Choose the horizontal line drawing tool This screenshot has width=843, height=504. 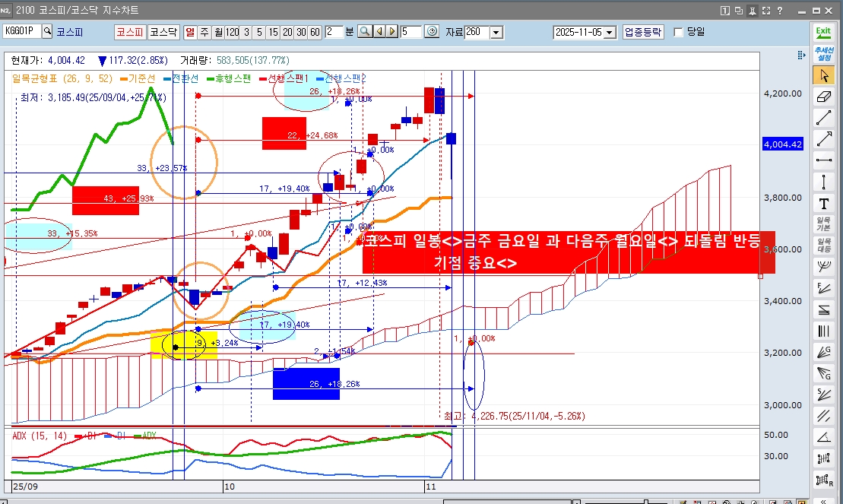[x=823, y=160]
